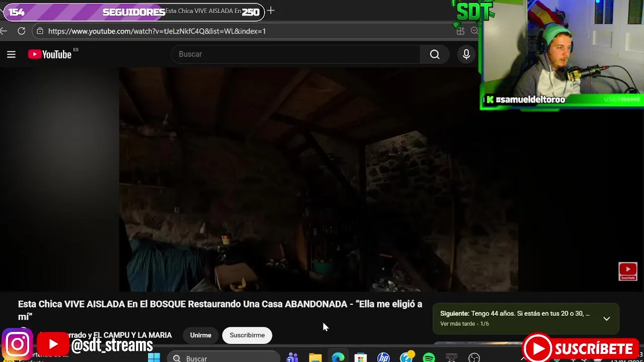Switch to Microsoft Edge on taskbar
The height and width of the screenshot is (362, 644).
tap(338, 358)
